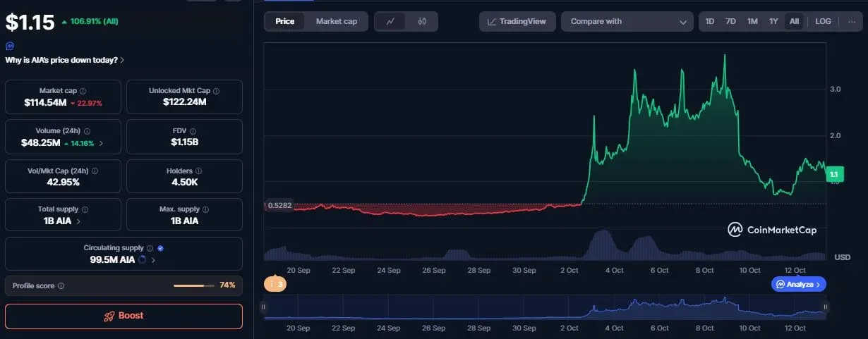Click the Profile score info icon

tap(61, 285)
